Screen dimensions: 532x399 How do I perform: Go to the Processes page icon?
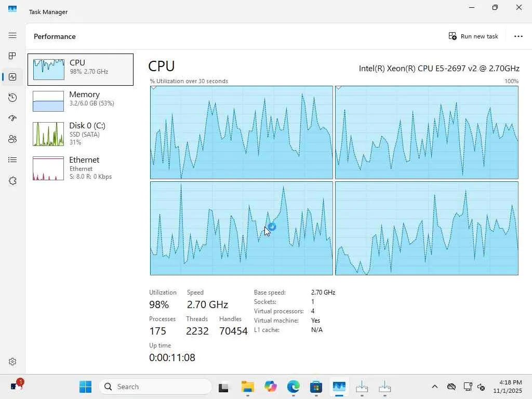(12, 56)
